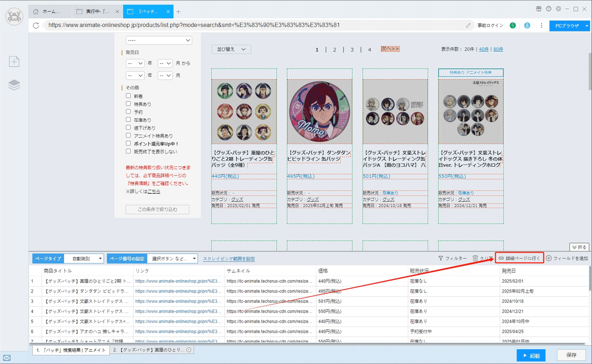The image size is (592, 364).
Task: Go to results page 3
Action: (352, 49)
